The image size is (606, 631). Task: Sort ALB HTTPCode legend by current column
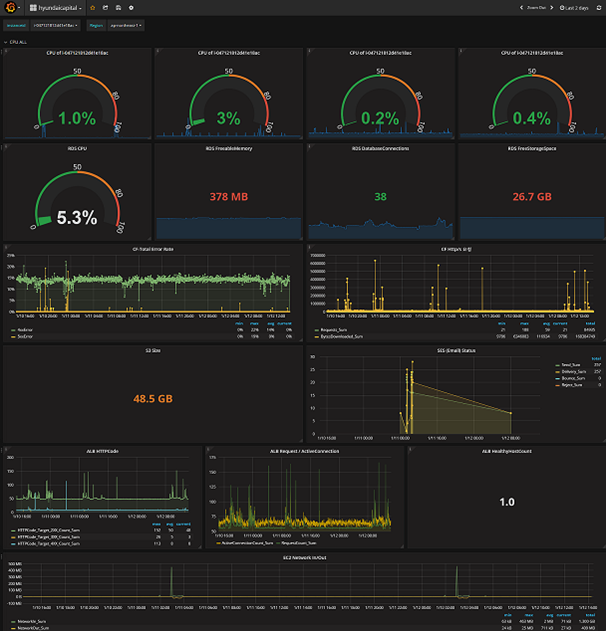coord(183,524)
